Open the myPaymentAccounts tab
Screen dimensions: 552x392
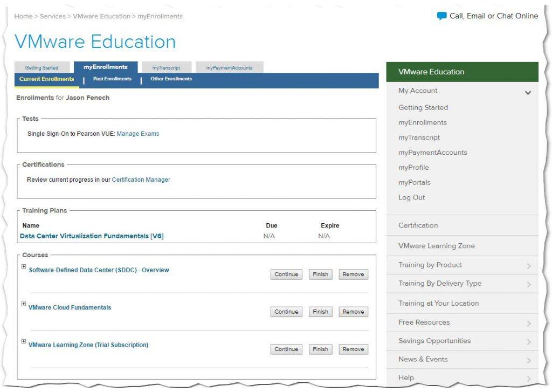[x=229, y=67]
